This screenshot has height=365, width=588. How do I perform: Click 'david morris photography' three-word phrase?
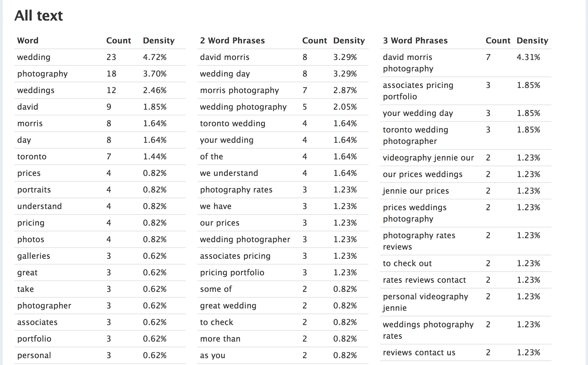(408, 63)
